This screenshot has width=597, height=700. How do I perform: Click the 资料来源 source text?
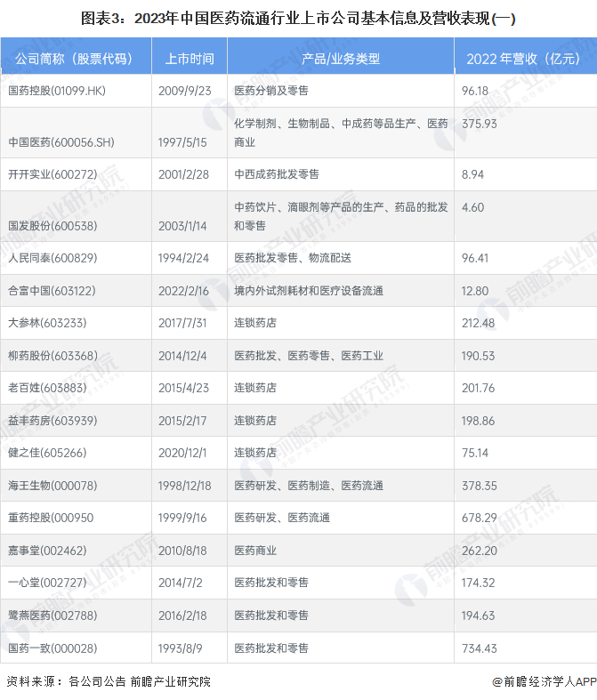click(108, 681)
